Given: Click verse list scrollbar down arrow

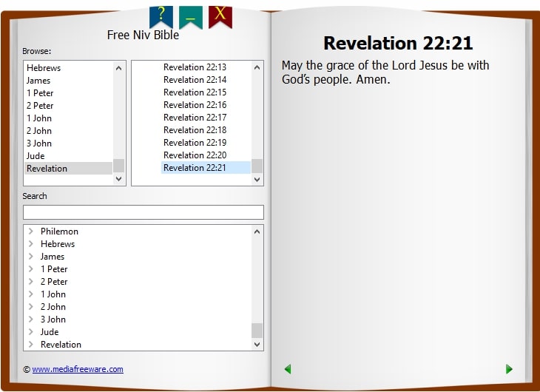Looking at the screenshot, I should click(x=257, y=179).
